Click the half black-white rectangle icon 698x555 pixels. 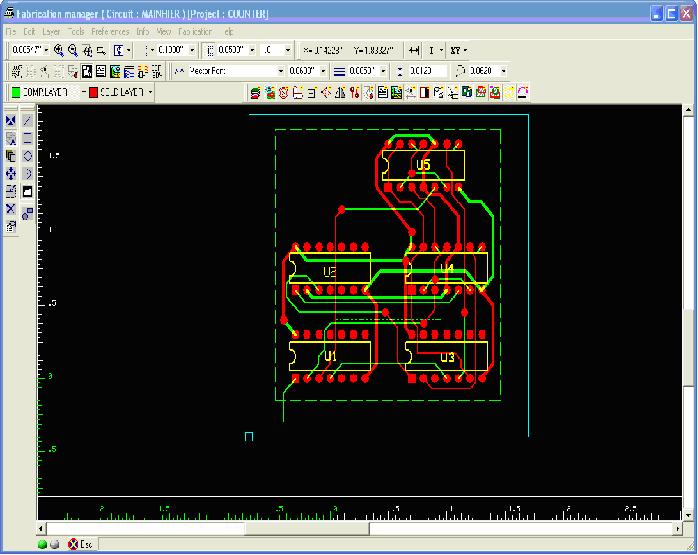pyautogui.click(x=425, y=93)
